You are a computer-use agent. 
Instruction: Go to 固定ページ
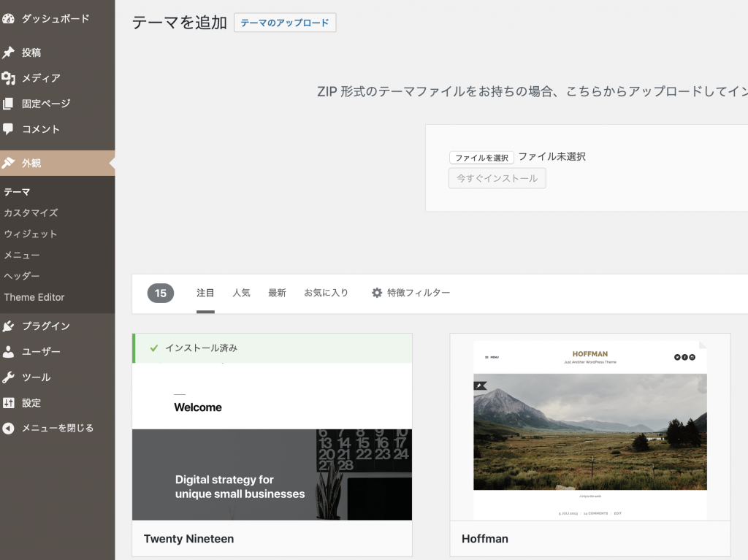pyautogui.click(x=57, y=104)
